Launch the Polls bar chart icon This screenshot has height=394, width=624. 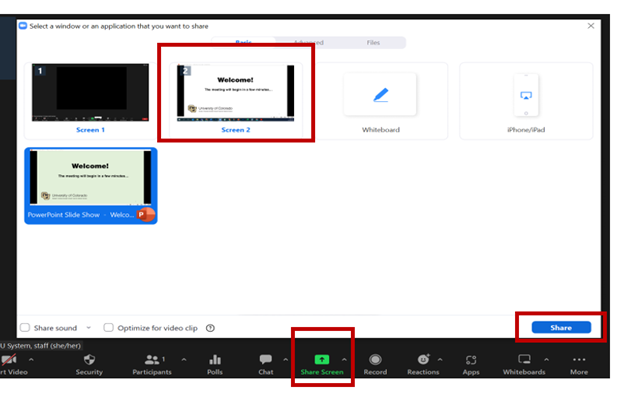215,359
